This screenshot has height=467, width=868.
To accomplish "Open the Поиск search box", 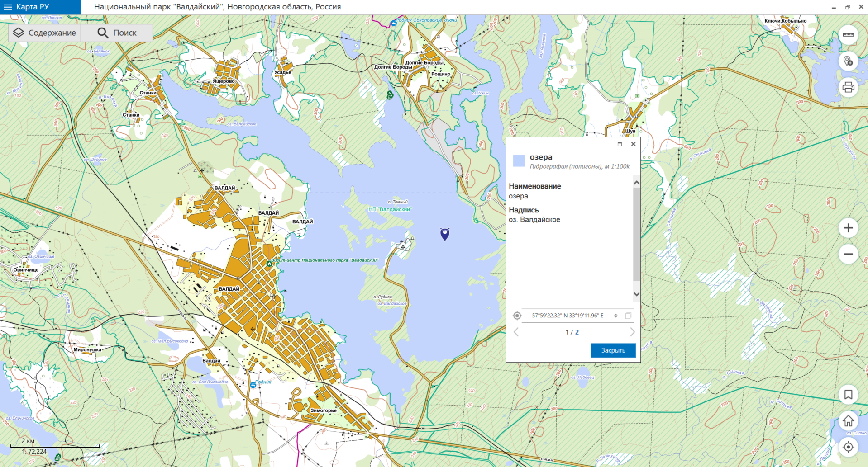I will pos(117,33).
